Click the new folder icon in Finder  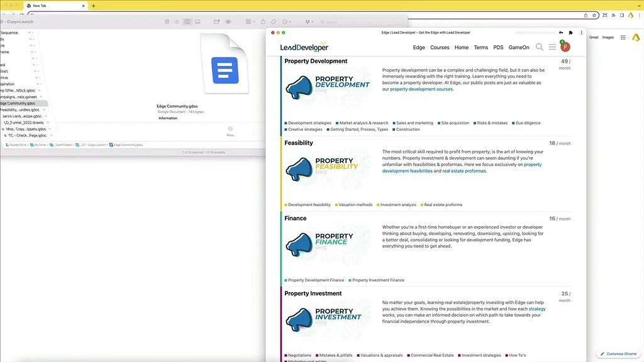[x=216, y=22]
